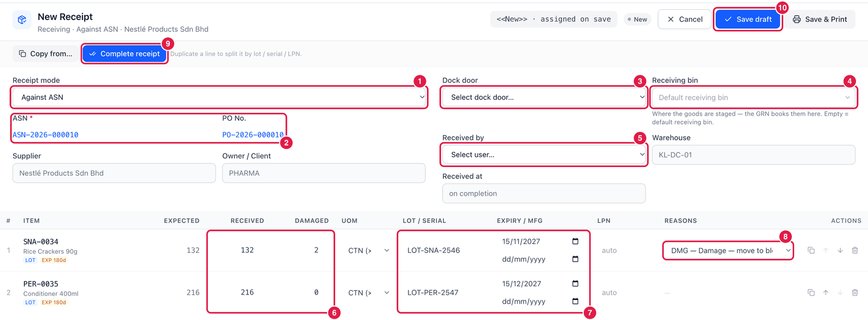Open the PO-2026-000010 link
Screen dimensions: 868x320
(253, 135)
